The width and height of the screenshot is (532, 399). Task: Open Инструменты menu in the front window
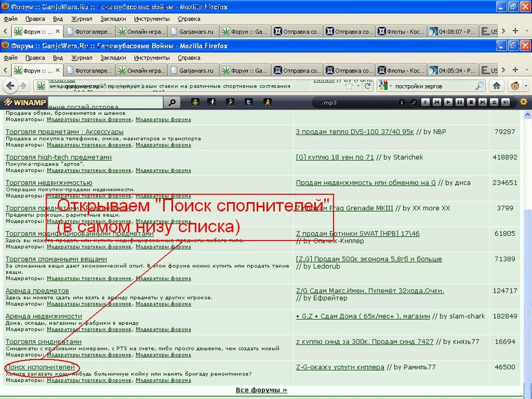[x=152, y=58]
